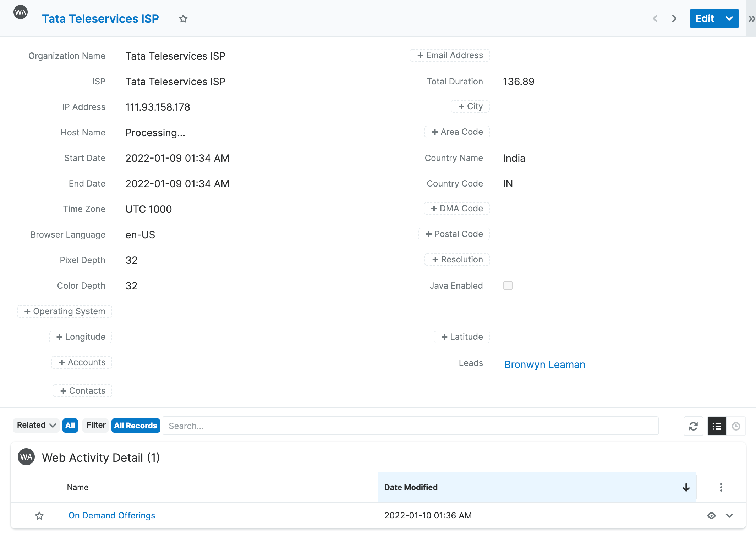Expand the Related dropdown
The height and width of the screenshot is (544, 756).
point(36,425)
